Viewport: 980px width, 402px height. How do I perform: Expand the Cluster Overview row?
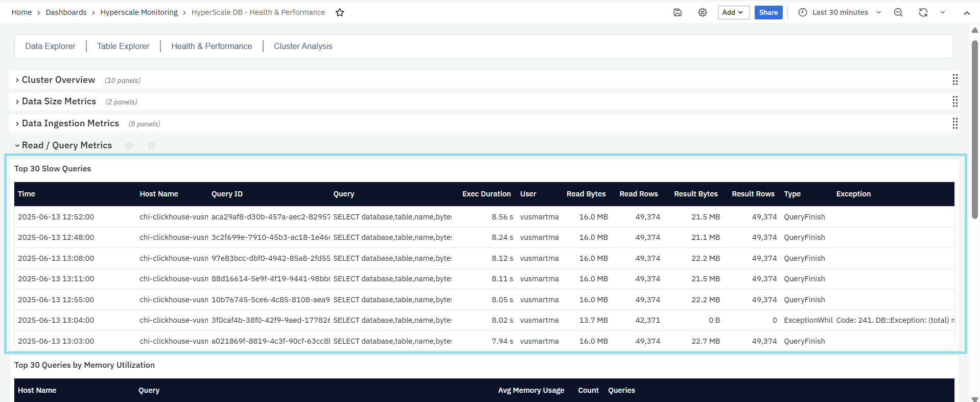pyautogui.click(x=58, y=80)
